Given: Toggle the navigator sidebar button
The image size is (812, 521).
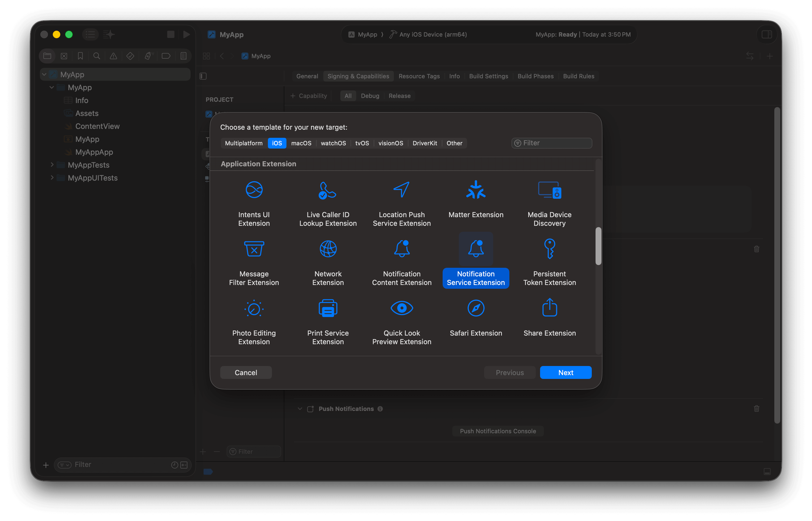Looking at the screenshot, I should [x=90, y=34].
